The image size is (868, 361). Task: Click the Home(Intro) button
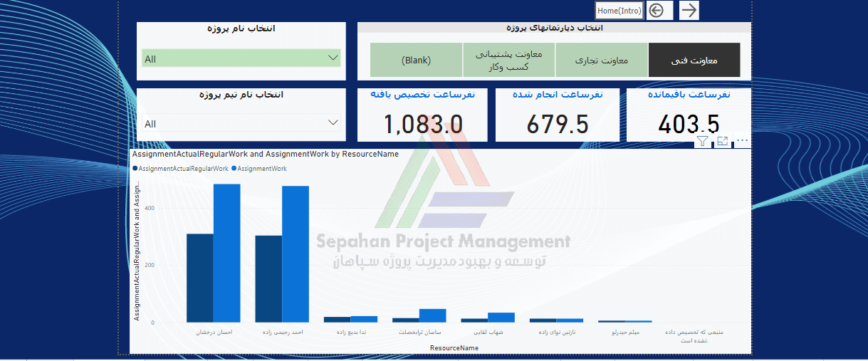(x=619, y=10)
